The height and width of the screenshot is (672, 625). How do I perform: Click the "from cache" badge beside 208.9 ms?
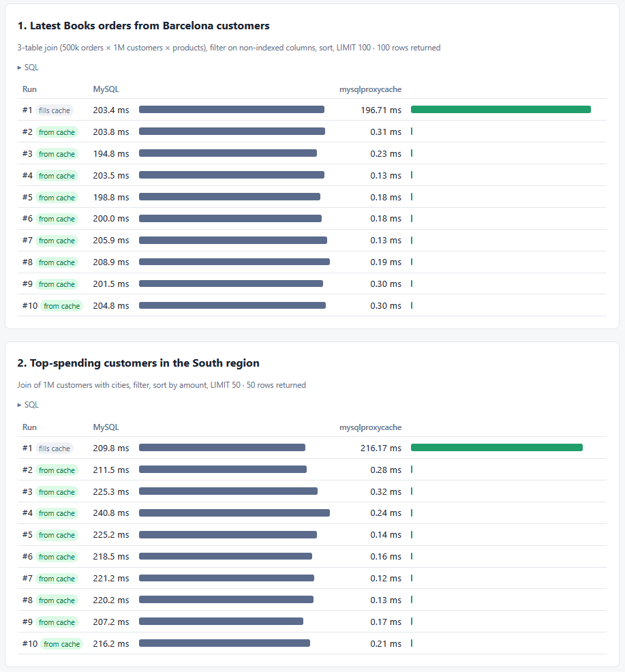pyautogui.click(x=57, y=262)
